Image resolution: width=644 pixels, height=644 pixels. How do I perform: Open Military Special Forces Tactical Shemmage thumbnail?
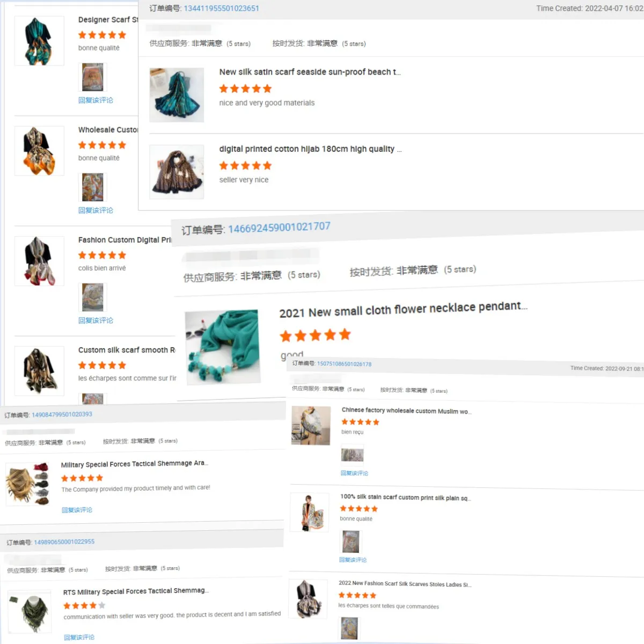(27, 484)
